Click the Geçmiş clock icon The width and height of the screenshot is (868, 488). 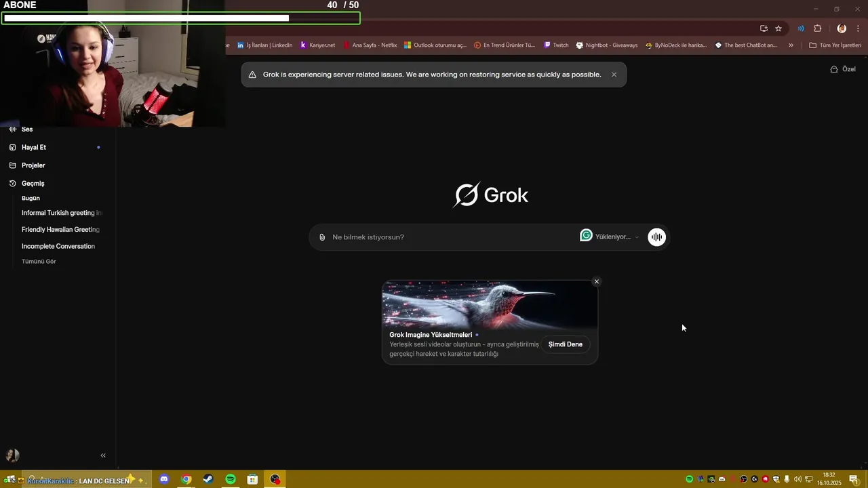[x=12, y=184]
